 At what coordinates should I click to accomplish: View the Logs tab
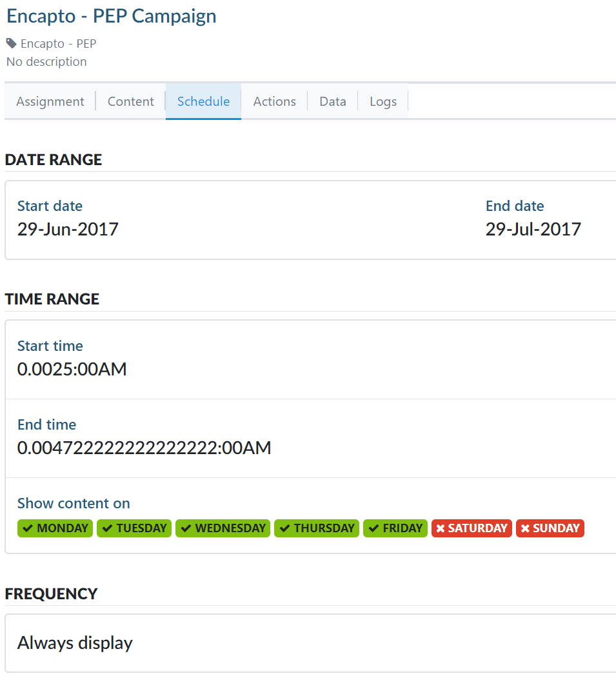point(383,101)
